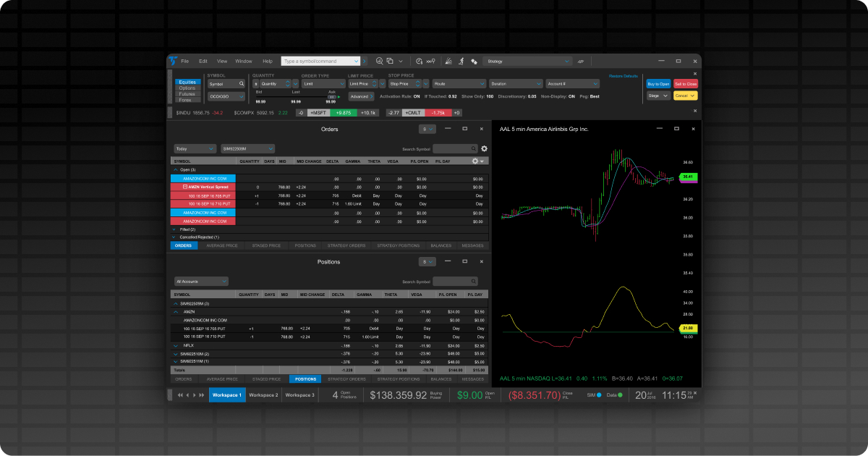Screen dimensions: 868x456
Task: Click the column settings gear in Orders header
Action: click(x=475, y=161)
